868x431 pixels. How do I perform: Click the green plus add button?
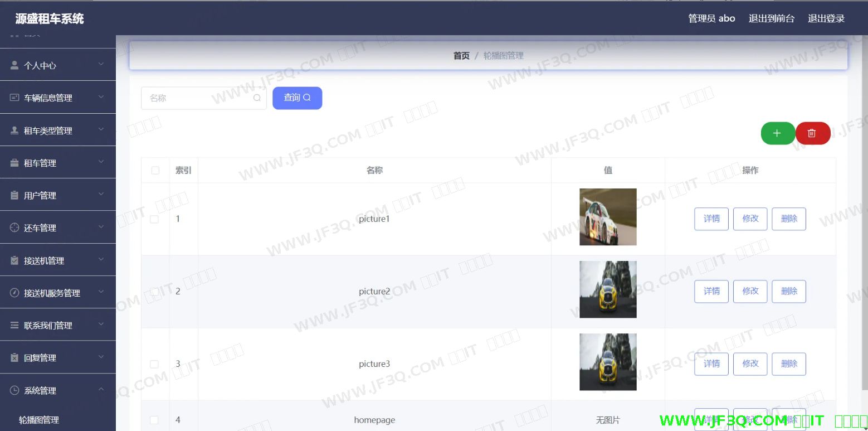777,133
